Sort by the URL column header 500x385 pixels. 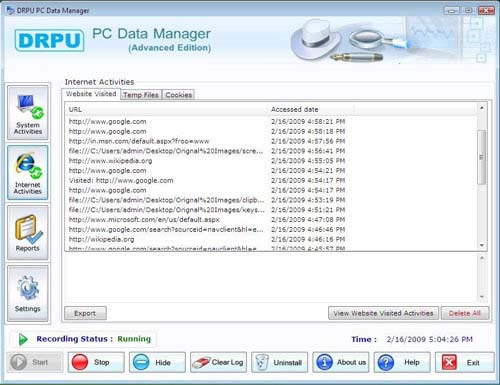167,109
